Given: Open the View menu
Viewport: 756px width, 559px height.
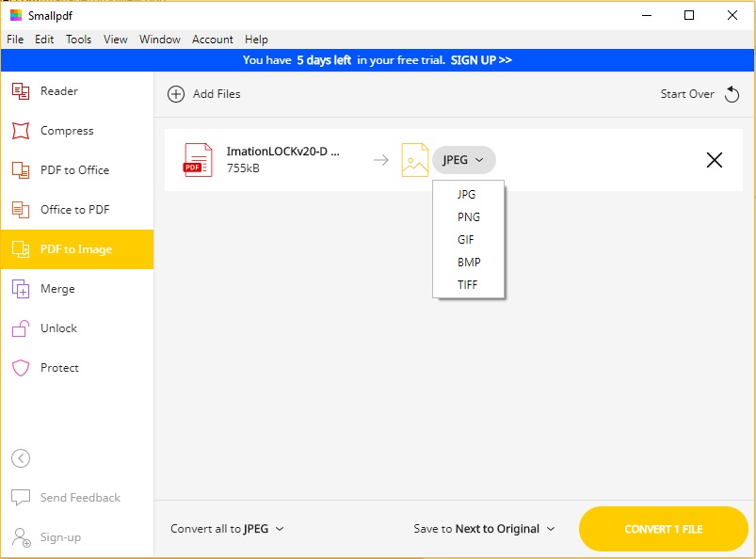Looking at the screenshot, I should click(x=116, y=40).
